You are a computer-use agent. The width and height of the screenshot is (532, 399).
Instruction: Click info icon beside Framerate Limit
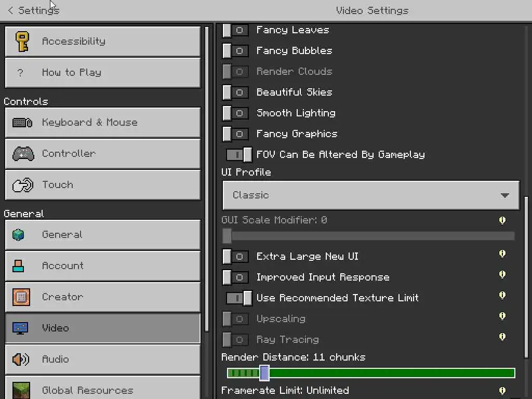(502, 391)
